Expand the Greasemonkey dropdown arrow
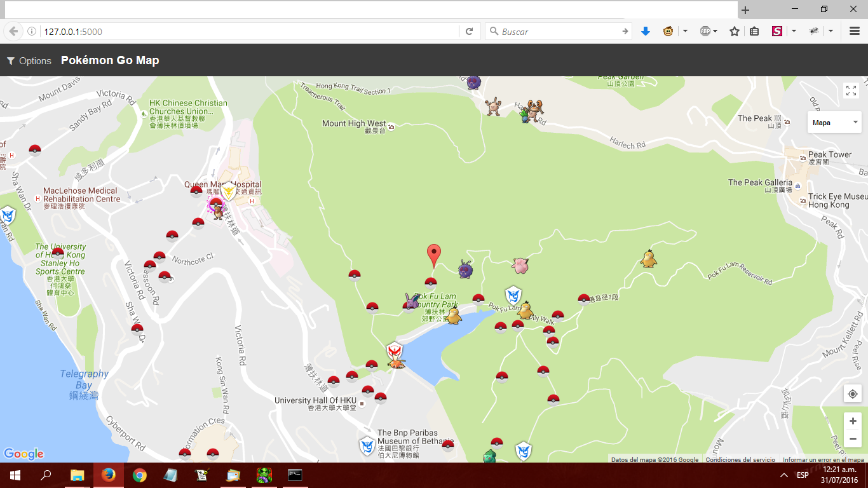The height and width of the screenshot is (488, 868). point(685,31)
